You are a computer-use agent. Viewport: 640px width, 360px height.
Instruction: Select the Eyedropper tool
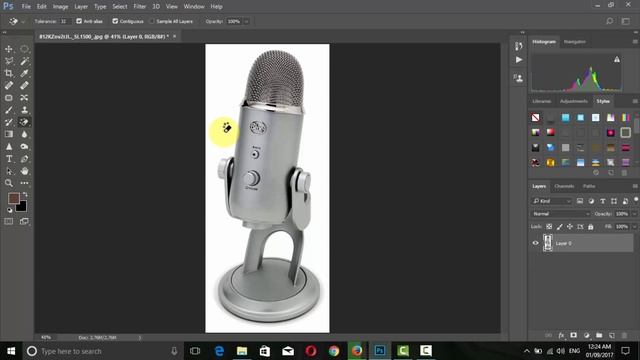(24, 73)
